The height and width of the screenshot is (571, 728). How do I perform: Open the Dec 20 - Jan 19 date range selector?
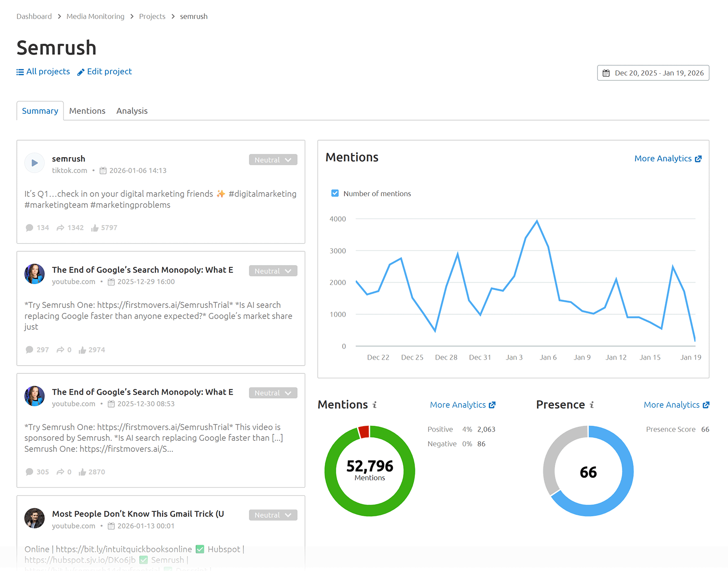click(x=653, y=72)
